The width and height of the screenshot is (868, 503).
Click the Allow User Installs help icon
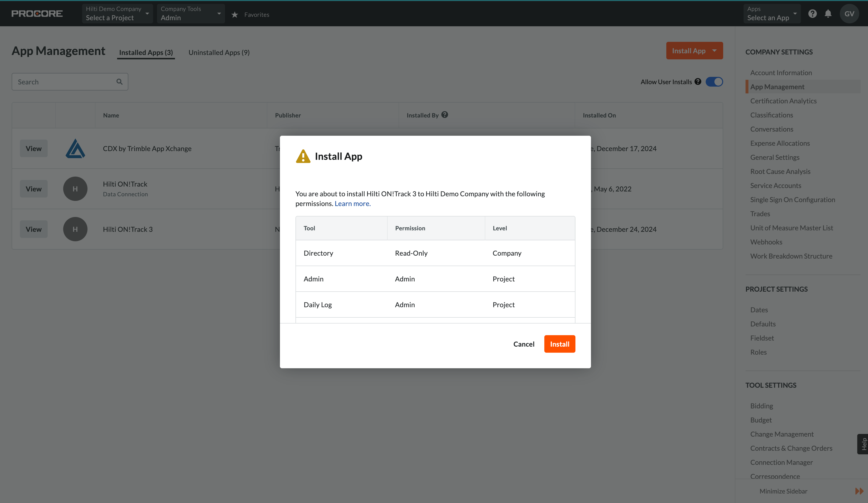698,82
